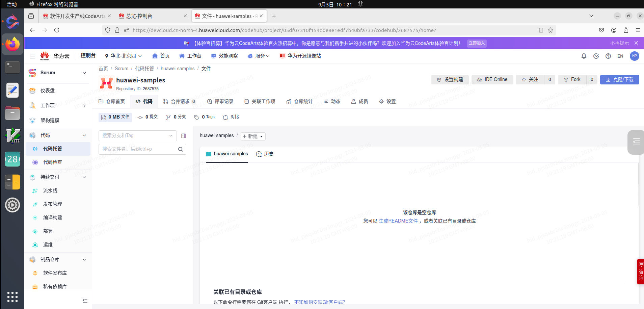Image resolution: width=644 pixels, height=309 pixels.
Task: Click the 不再提示 banner option
Action: [620, 43]
